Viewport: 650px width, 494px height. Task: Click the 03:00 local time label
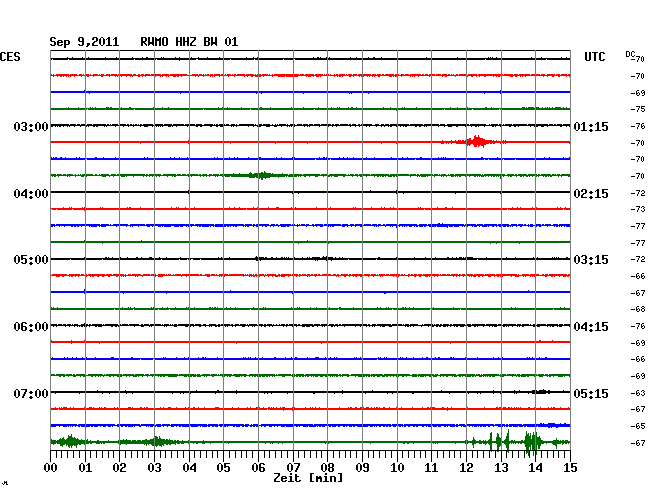coord(31,126)
